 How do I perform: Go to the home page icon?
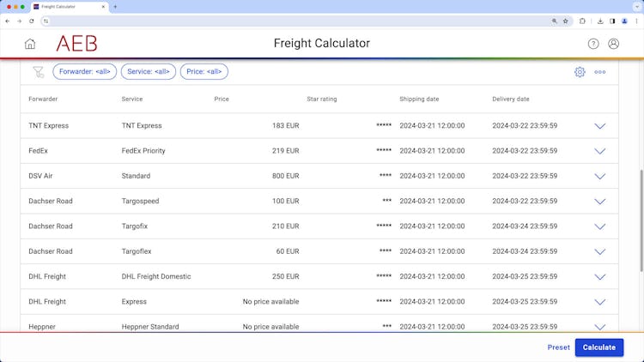point(30,44)
